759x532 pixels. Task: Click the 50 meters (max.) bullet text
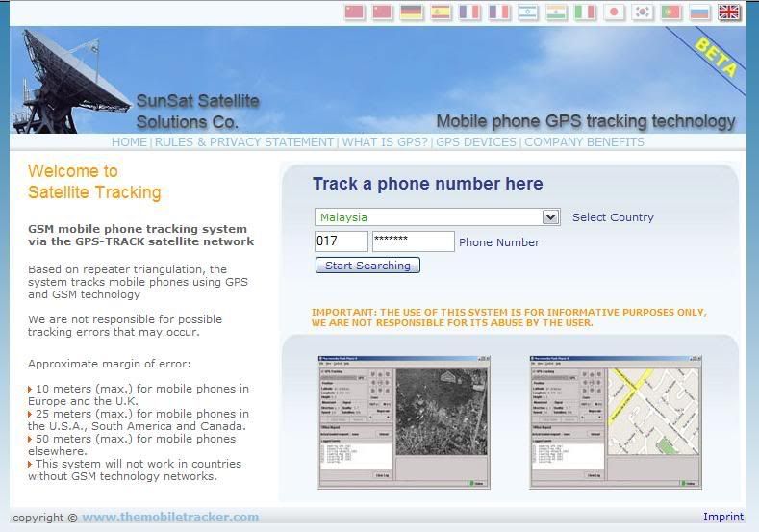pos(132,444)
